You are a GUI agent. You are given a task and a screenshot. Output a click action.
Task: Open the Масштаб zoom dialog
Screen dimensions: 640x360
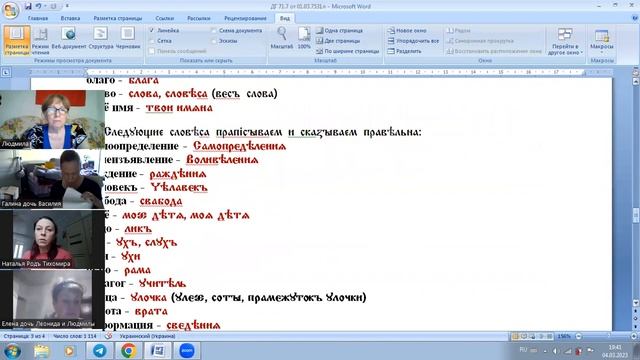click(x=282, y=38)
